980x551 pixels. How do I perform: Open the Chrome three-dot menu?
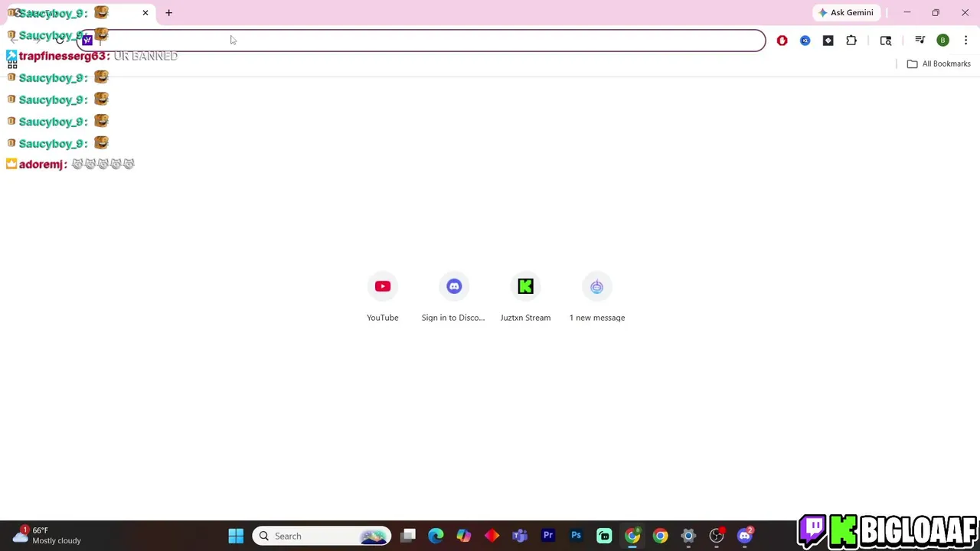pos(965,41)
